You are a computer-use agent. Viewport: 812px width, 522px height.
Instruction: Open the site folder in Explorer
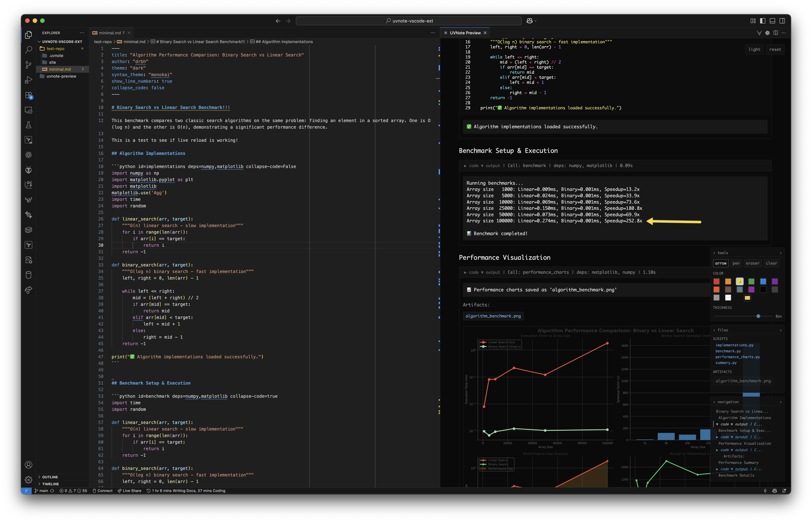(53, 62)
